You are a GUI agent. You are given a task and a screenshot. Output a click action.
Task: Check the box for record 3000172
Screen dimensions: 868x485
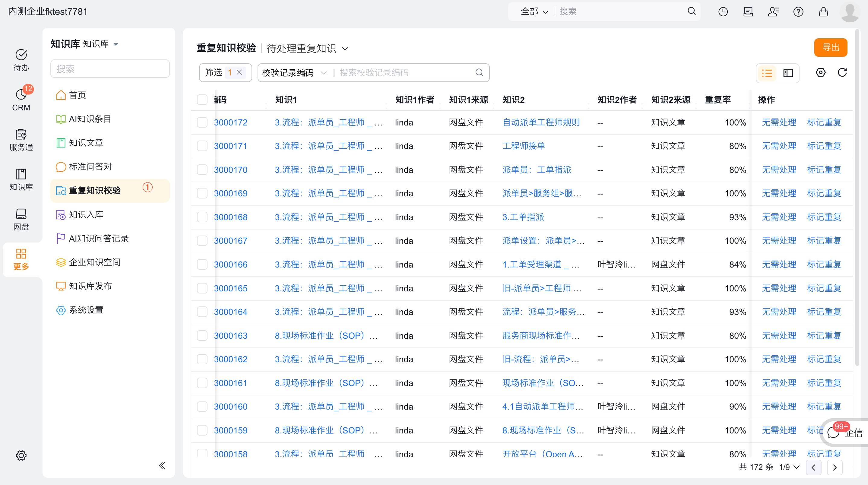pyautogui.click(x=202, y=122)
